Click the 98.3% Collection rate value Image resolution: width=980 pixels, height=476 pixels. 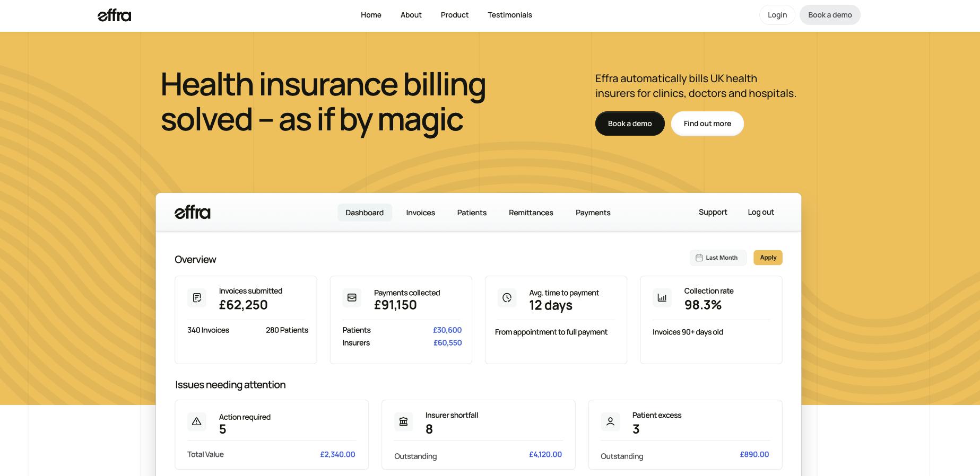coord(703,305)
